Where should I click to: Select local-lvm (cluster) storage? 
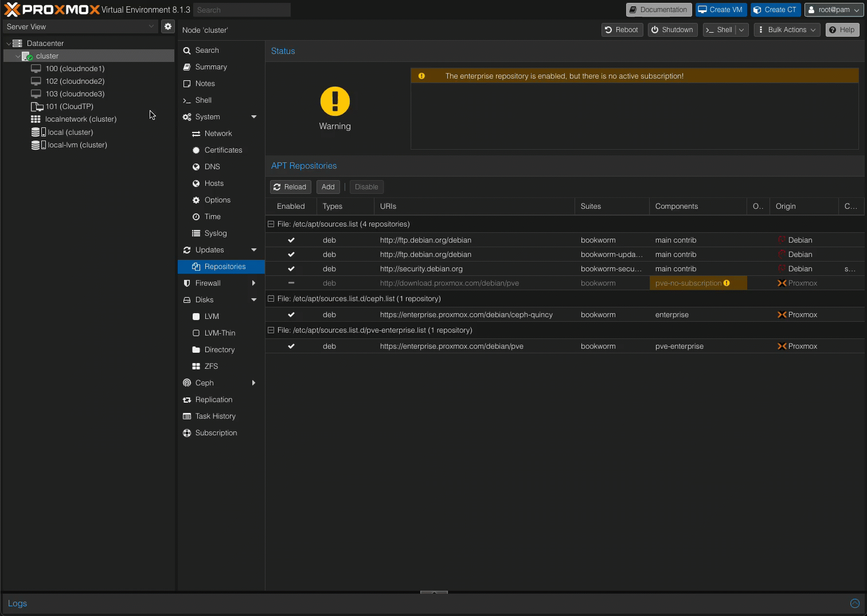[x=77, y=145]
